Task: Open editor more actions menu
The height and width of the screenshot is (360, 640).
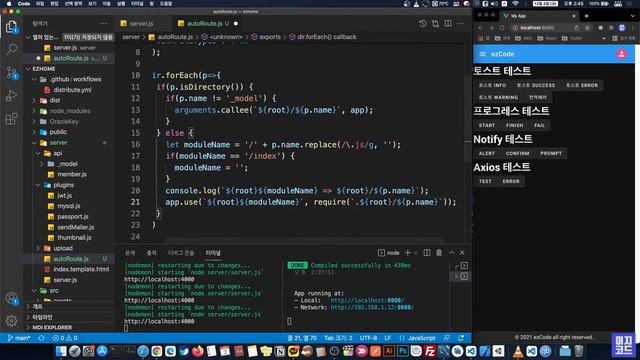Action: click(x=460, y=24)
